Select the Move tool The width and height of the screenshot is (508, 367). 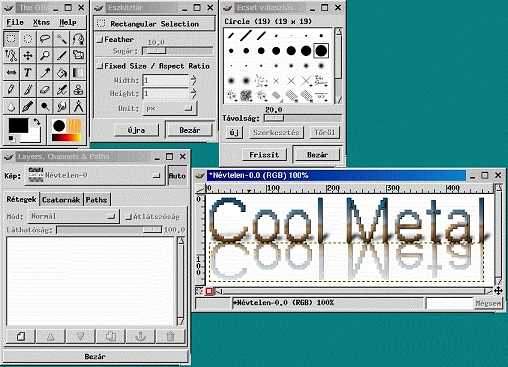(28, 55)
